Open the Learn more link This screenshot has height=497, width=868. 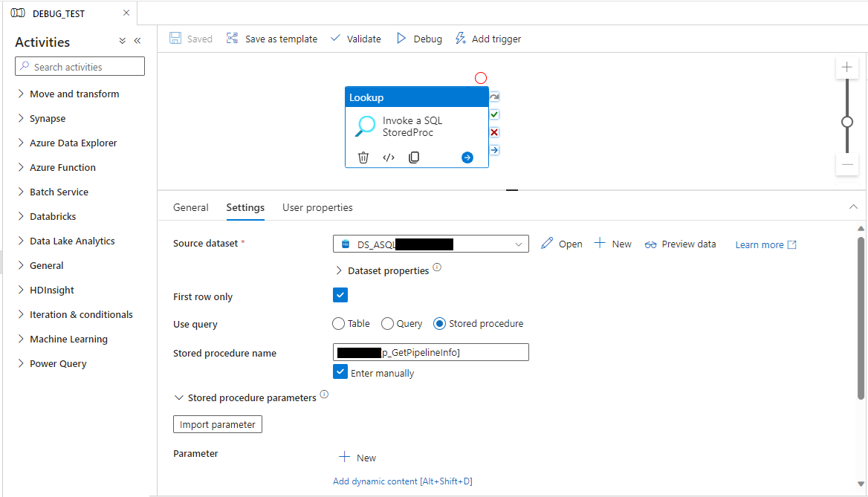tap(765, 244)
